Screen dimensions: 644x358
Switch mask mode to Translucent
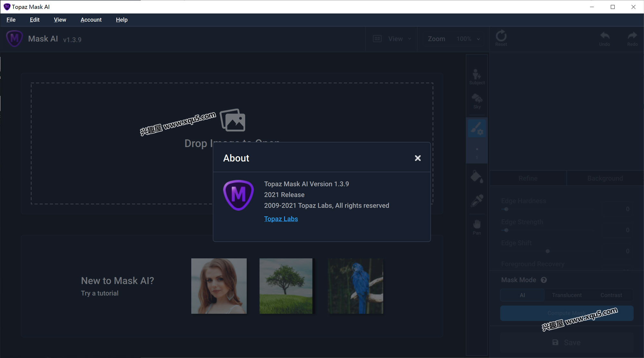(567, 295)
